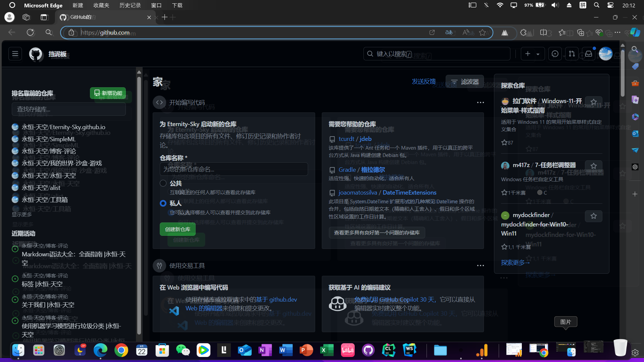Focus the new repository name input
The width and height of the screenshot is (644, 362).
pos(234,169)
